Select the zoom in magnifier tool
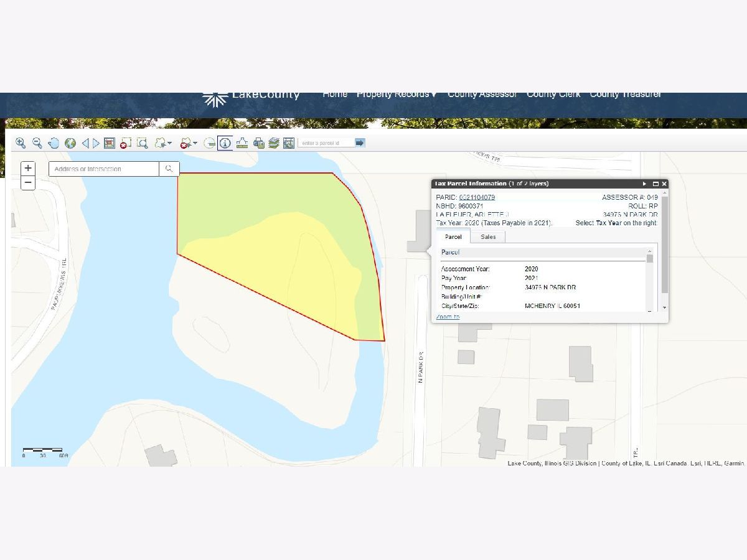 (x=21, y=143)
